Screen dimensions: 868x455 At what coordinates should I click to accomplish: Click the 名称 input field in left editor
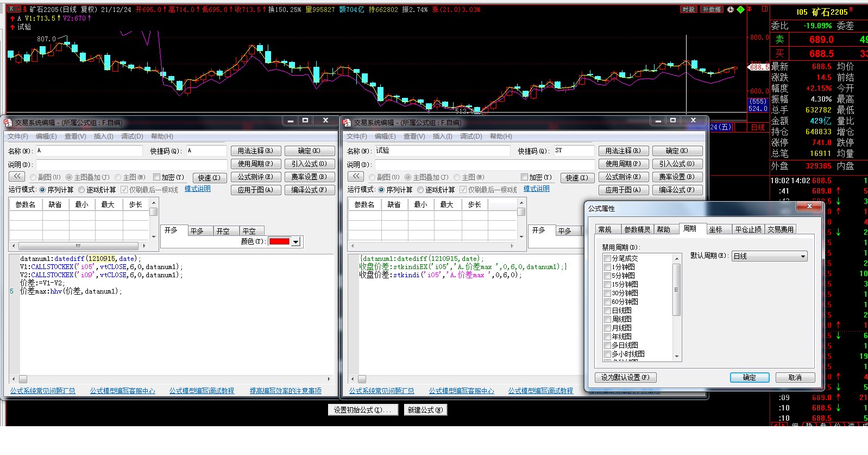tap(89, 151)
